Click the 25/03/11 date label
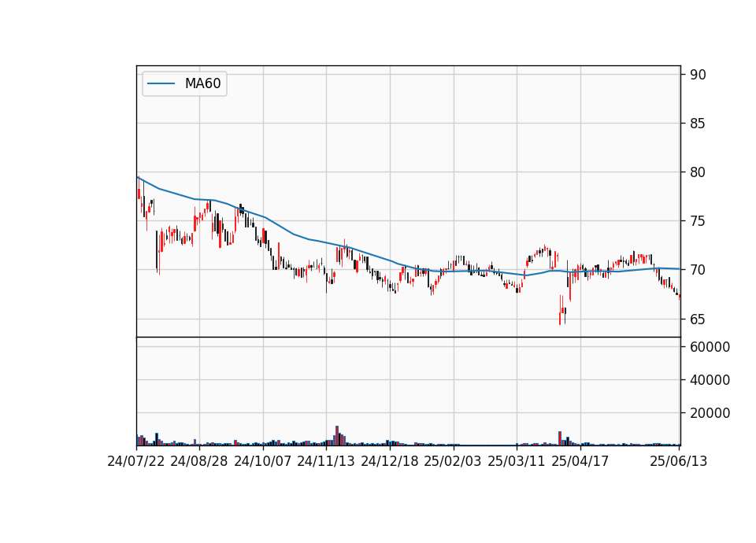 click(517, 462)
